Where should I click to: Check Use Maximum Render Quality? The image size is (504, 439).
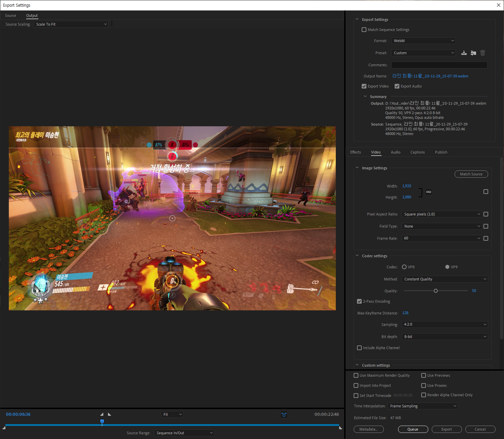pos(356,375)
